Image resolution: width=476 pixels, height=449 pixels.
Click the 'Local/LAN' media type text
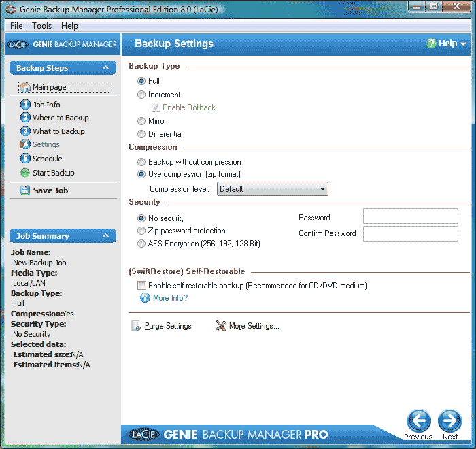click(29, 283)
